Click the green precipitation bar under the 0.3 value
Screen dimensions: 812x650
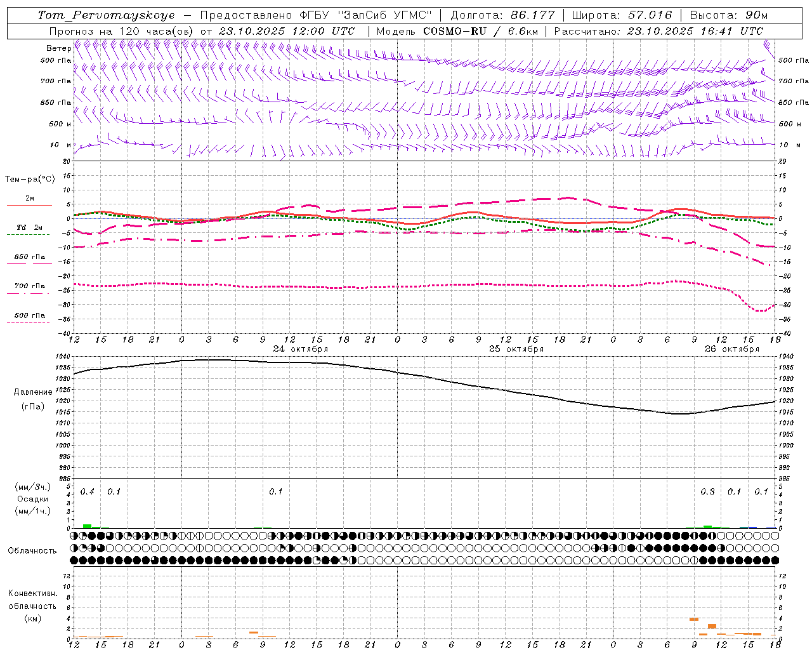click(x=707, y=527)
